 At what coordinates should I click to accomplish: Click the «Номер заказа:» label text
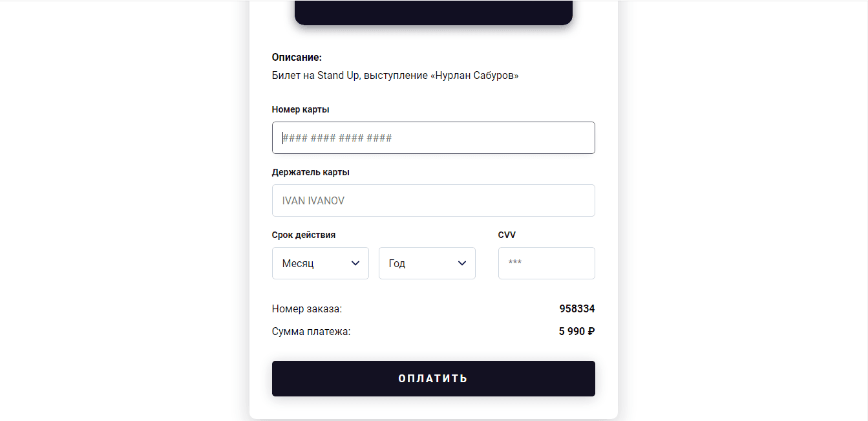tap(307, 309)
